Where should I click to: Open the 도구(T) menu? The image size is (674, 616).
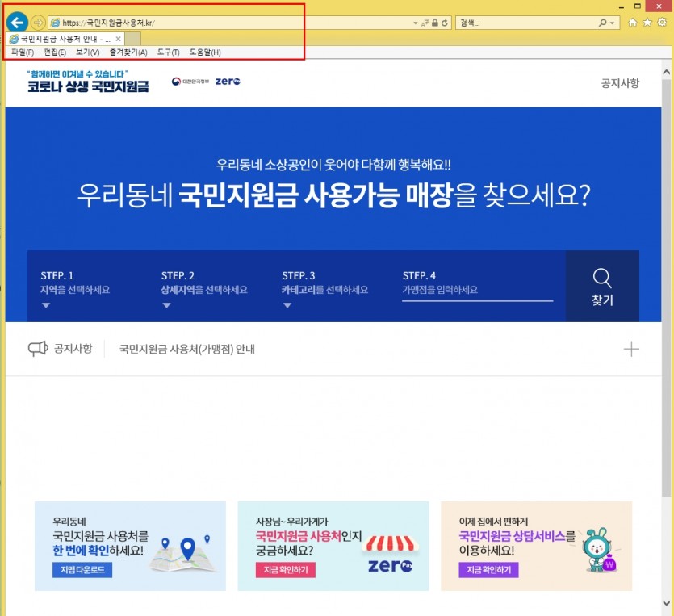click(168, 52)
